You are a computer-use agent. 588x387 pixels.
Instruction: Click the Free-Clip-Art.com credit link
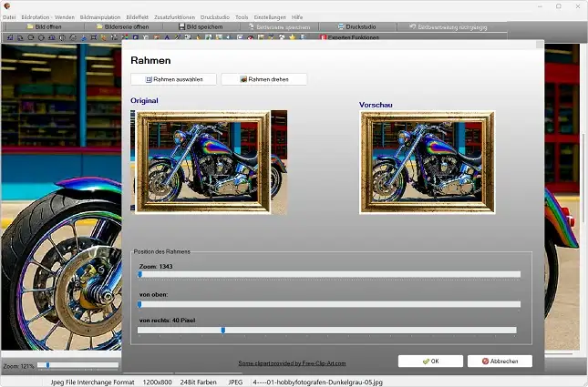pos(292,362)
